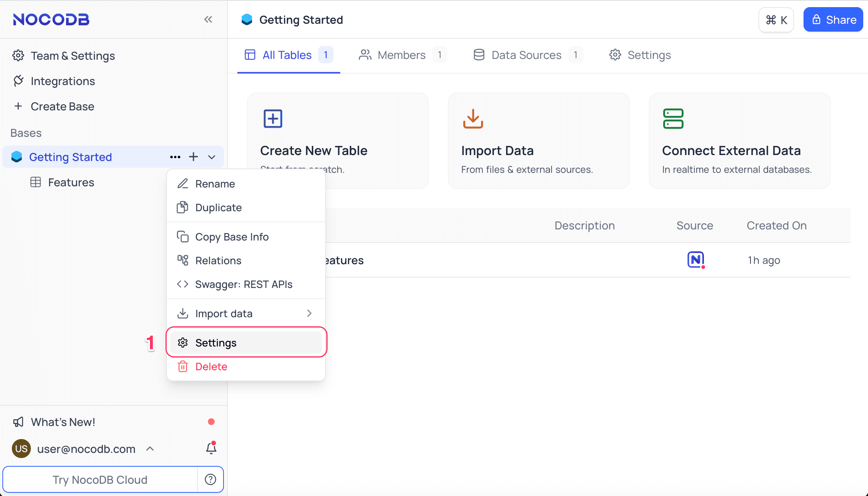Click the Import Data card
Viewport: 868px width, 496px height.
click(x=538, y=140)
